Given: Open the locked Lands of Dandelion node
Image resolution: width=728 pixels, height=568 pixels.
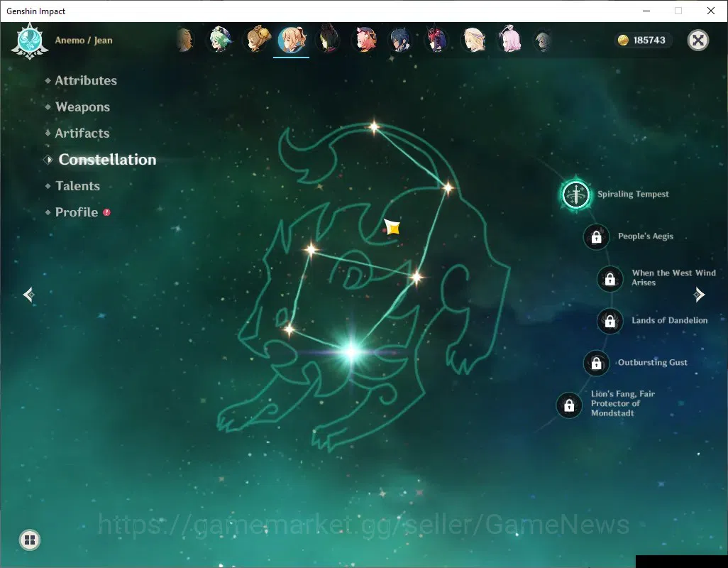Looking at the screenshot, I should coord(610,321).
